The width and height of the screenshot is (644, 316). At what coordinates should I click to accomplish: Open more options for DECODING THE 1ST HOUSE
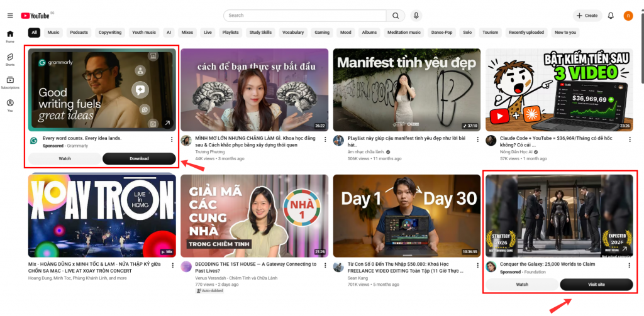[x=325, y=265]
